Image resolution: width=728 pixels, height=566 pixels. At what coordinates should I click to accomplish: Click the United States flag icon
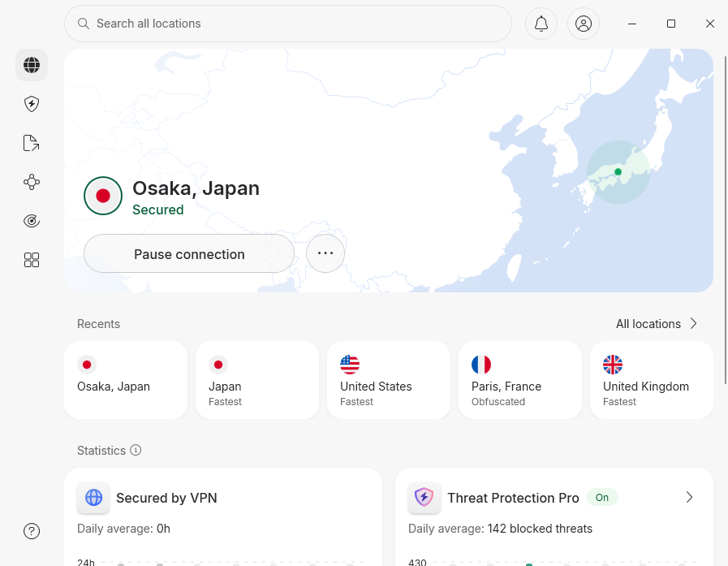[x=350, y=365]
